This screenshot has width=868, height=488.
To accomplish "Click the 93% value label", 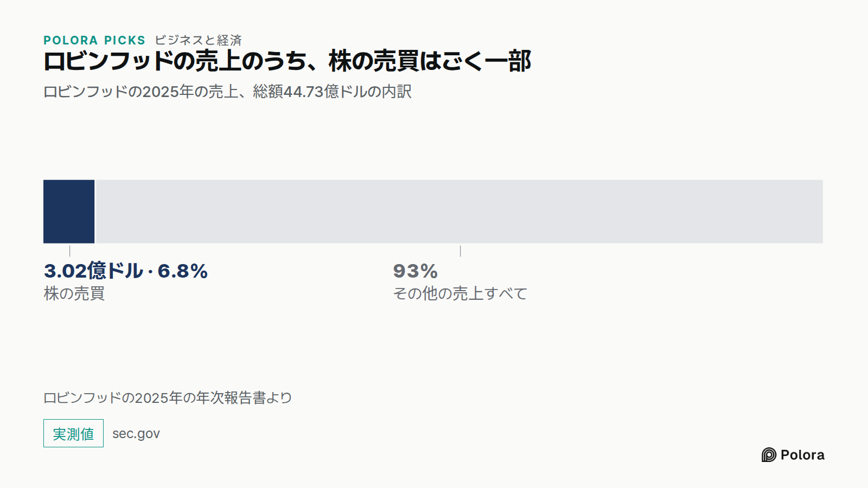I will click(x=416, y=271).
